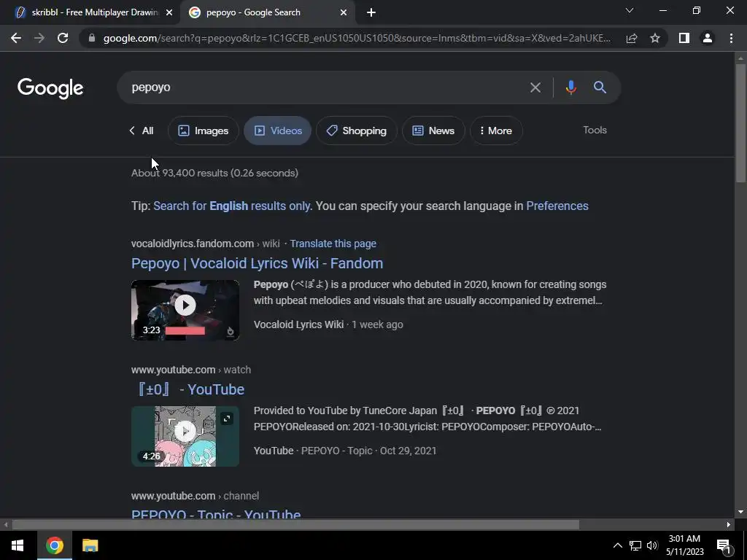Open the Windows Start menu
The image size is (747, 560).
click(x=18, y=545)
